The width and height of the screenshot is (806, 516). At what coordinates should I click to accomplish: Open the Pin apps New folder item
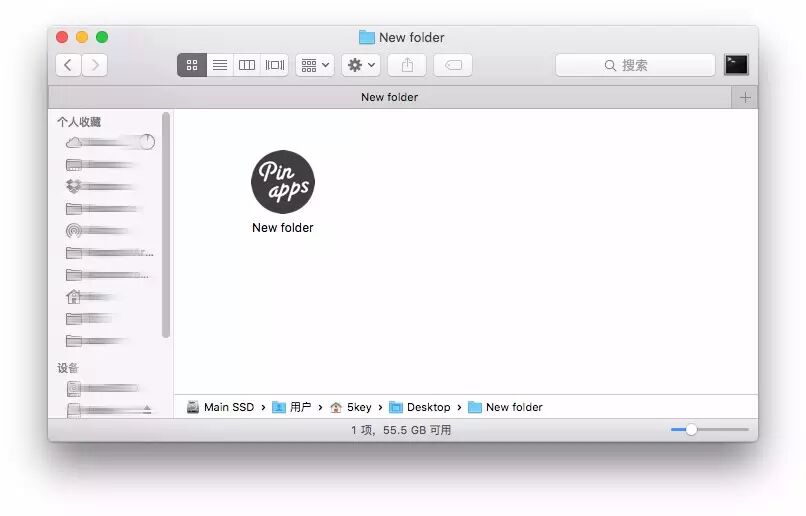283,182
